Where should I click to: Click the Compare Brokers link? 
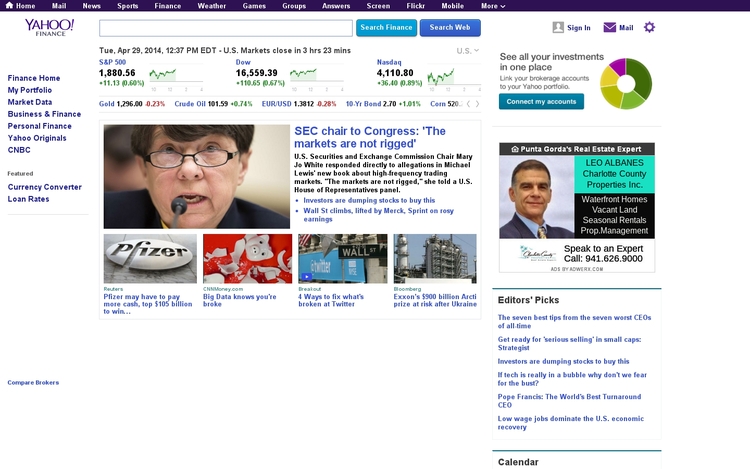click(x=33, y=382)
